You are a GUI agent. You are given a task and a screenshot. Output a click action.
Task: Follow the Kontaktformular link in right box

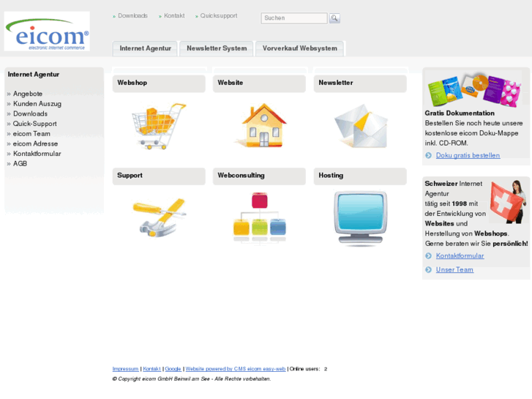pos(460,256)
